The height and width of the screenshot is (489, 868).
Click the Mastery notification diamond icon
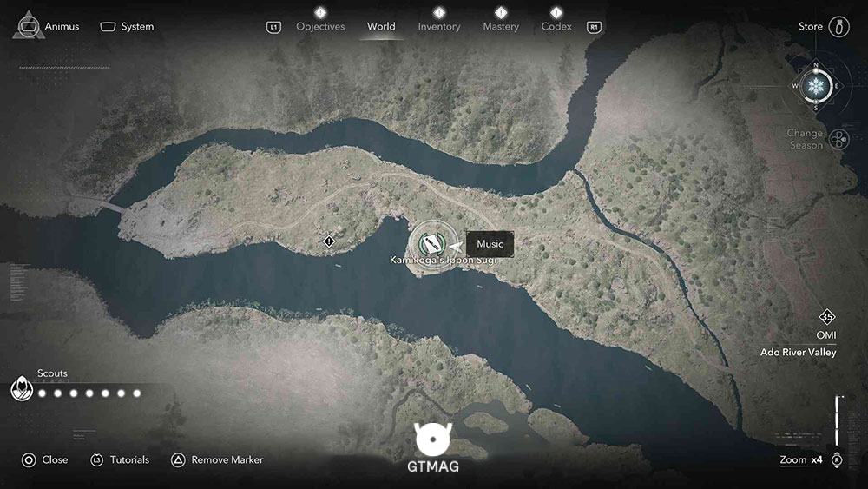pos(501,12)
